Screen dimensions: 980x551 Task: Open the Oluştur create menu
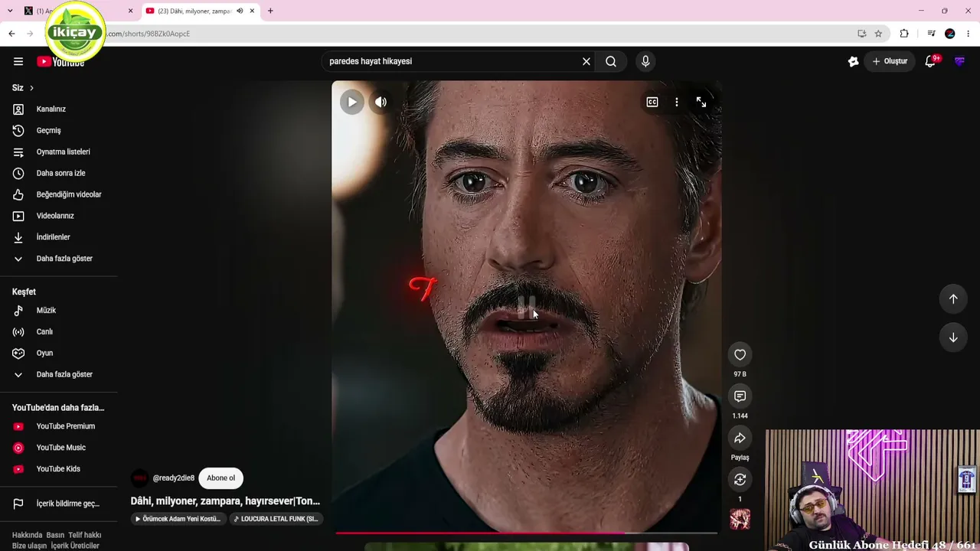point(890,61)
